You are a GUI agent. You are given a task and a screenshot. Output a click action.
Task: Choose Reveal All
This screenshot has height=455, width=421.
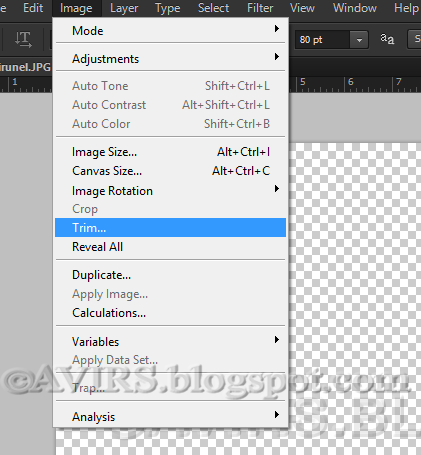[170, 247]
